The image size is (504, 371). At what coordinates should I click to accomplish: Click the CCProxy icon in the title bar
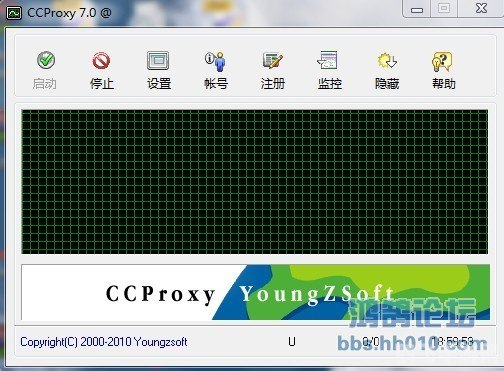(x=14, y=13)
